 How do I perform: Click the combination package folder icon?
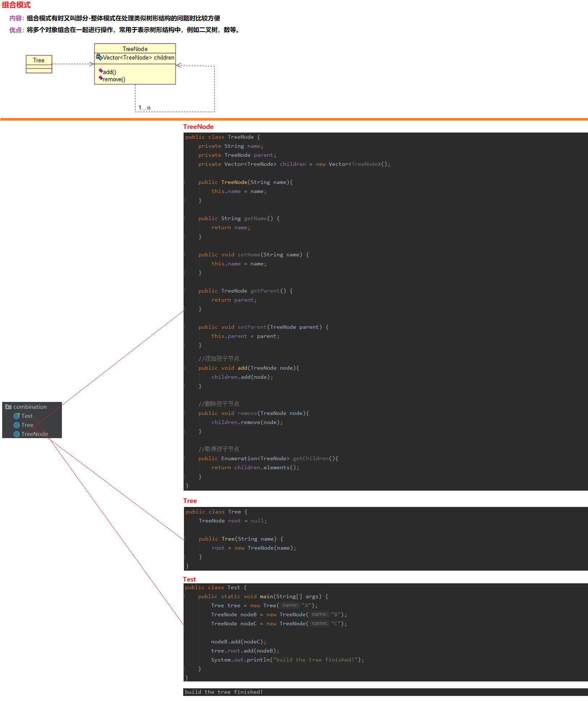click(8, 407)
